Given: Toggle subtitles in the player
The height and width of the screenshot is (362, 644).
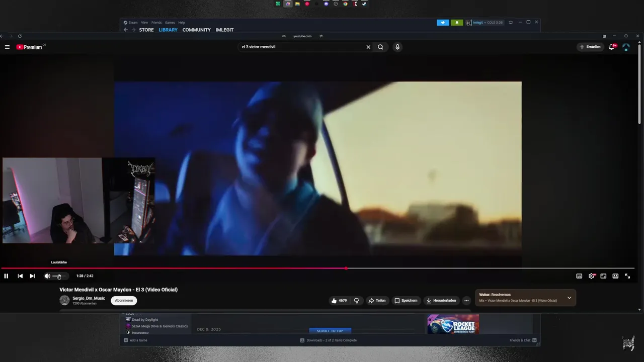Looking at the screenshot, I should [x=579, y=276].
